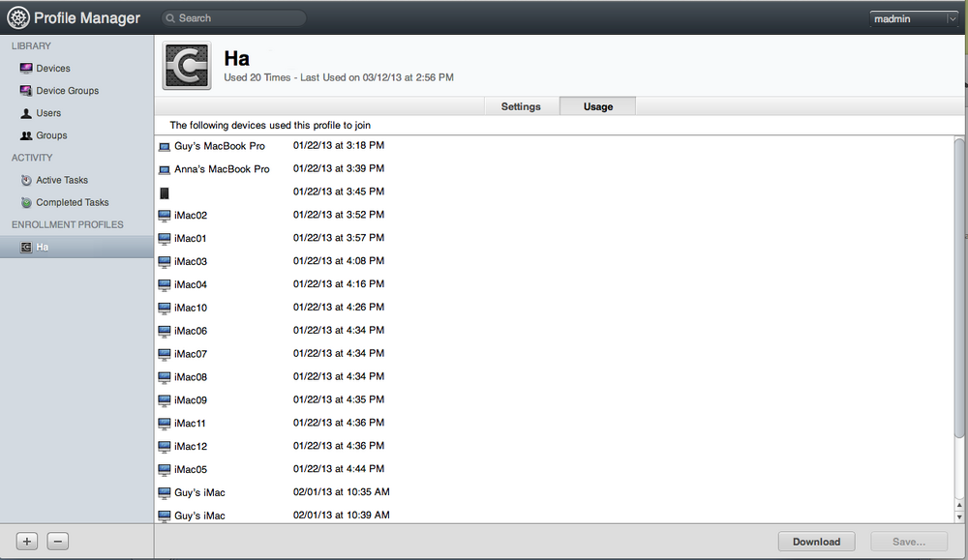Screen dimensions: 968x560
Task: Click the Save... button
Action: [x=909, y=542]
